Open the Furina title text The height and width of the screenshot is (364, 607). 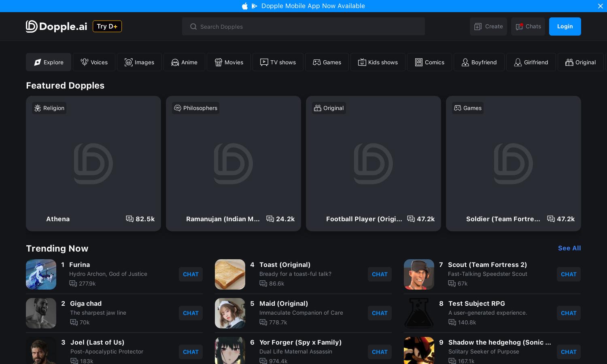[79, 265]
